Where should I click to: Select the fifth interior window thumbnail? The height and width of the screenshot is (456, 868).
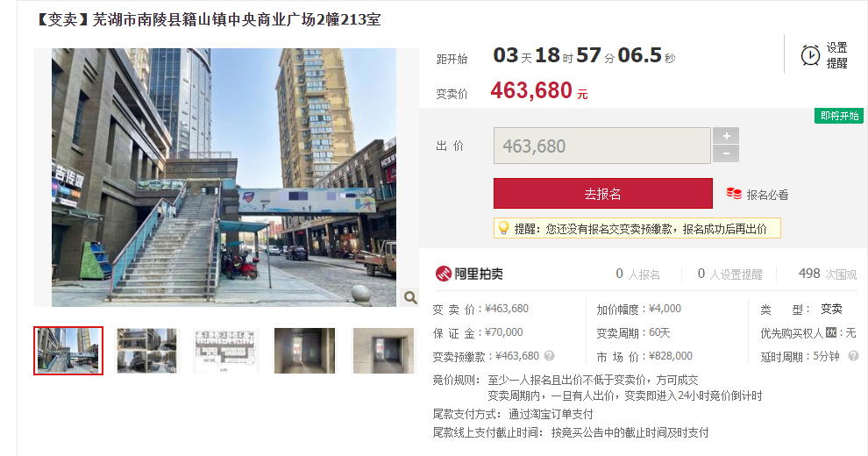pos(383,350)
